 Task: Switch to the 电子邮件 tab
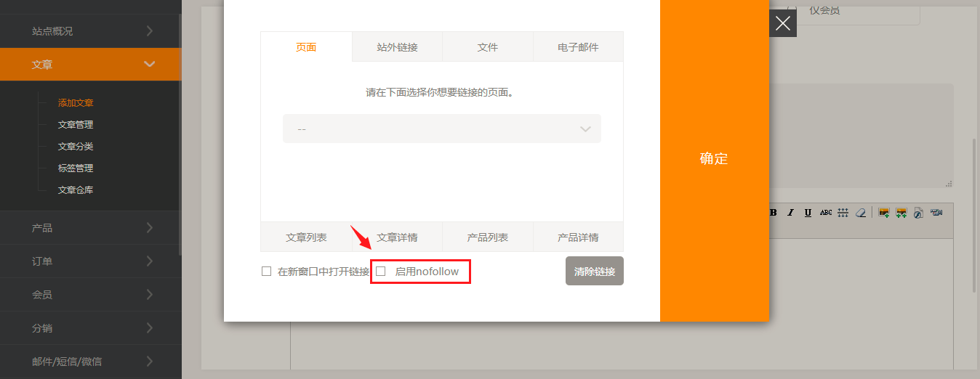coord(578,47)
